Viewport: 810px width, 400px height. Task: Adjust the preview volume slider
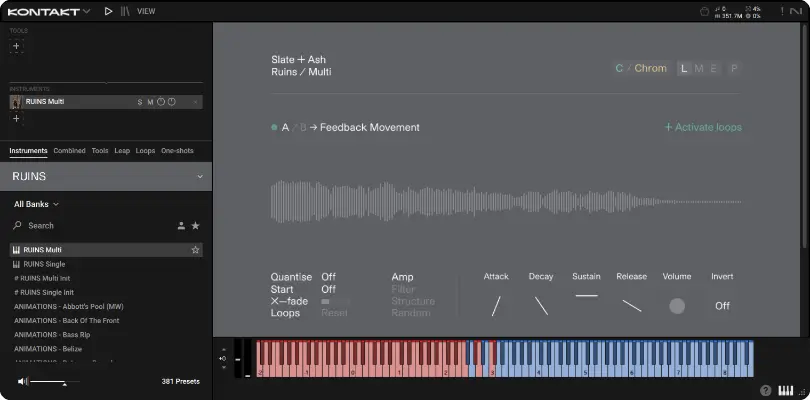click(x=55, y=382)
